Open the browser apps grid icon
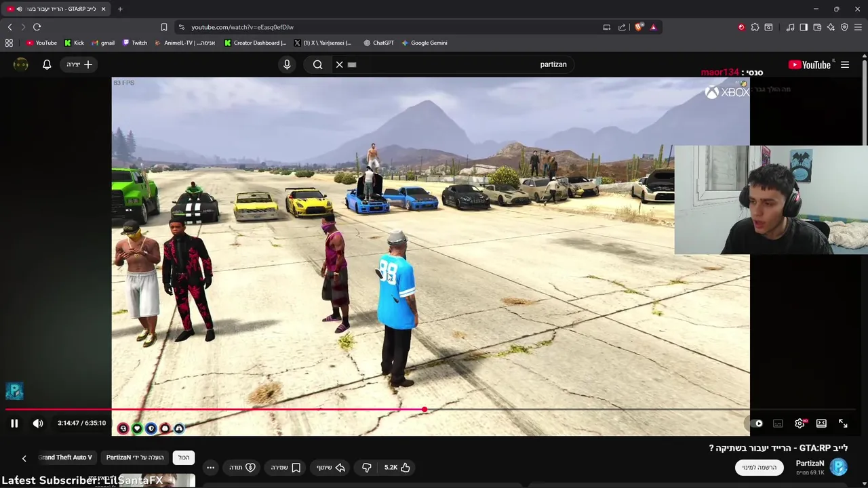Screen dimensions: 868x488 coord(9,43)
